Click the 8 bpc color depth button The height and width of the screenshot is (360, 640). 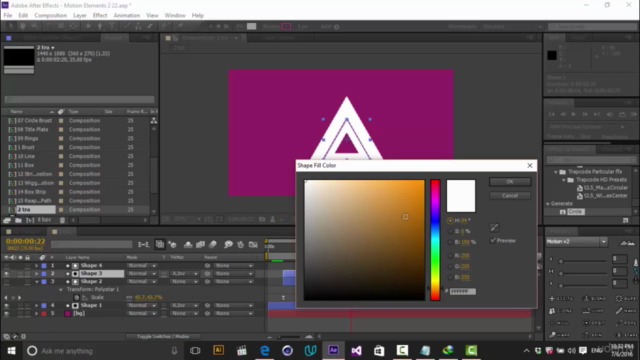tap(44, 220)
